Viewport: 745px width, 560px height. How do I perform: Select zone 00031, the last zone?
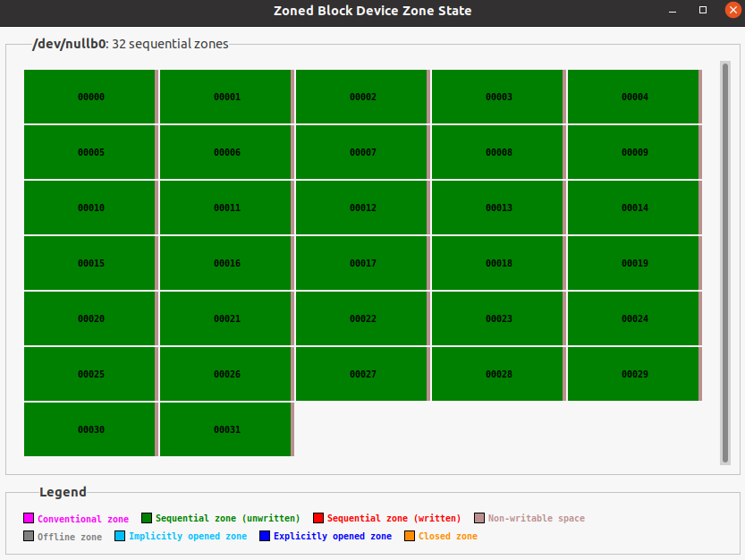pos(226,429)
